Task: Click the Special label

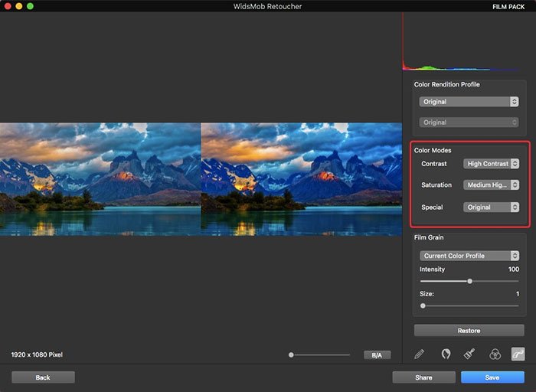Action: (432, 207)
